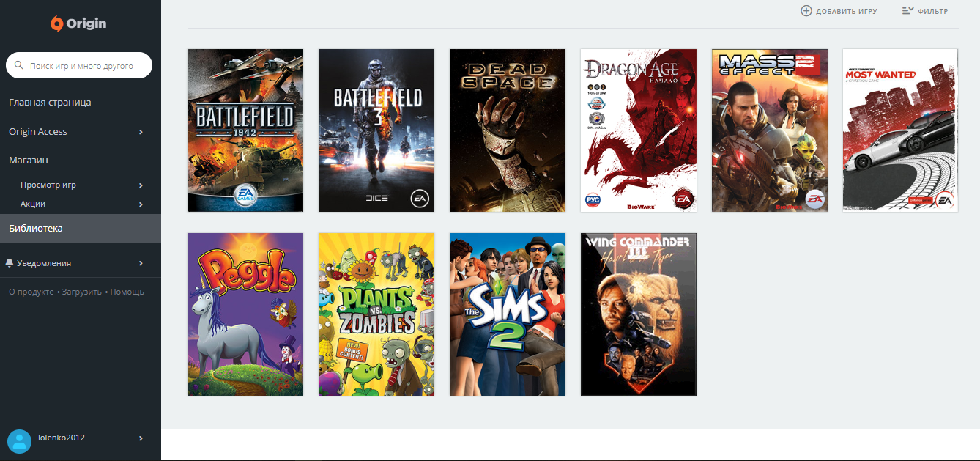Expand the Акции submenu arrow
980x461 pixels.
pyautogui.click(x=141, y=204)
